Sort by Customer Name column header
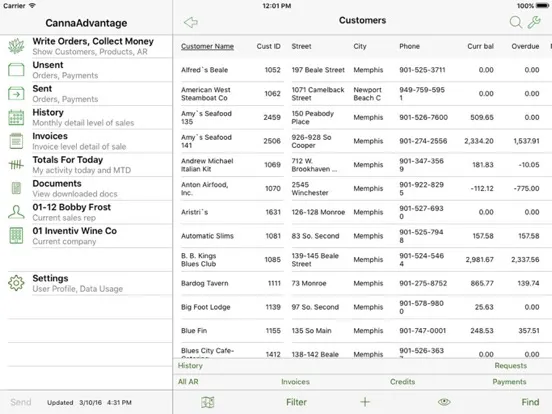This screenshot has width=552, height=414. (207, 46)
